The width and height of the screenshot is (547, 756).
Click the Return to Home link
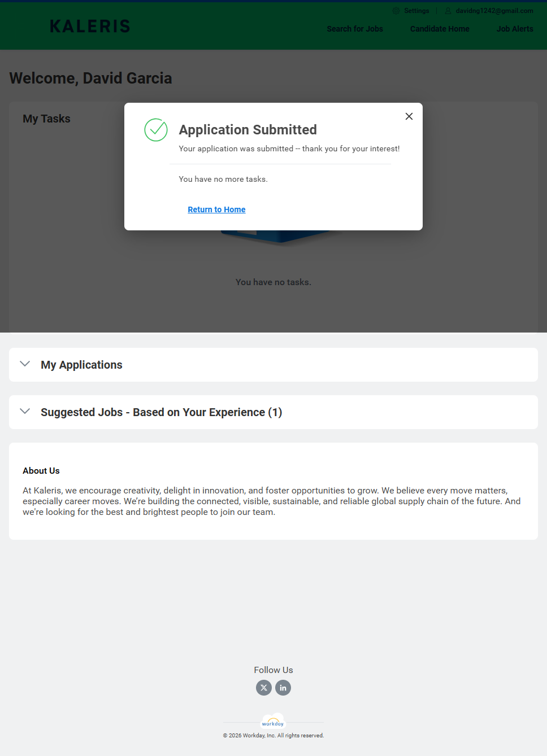tap(216, 209)
